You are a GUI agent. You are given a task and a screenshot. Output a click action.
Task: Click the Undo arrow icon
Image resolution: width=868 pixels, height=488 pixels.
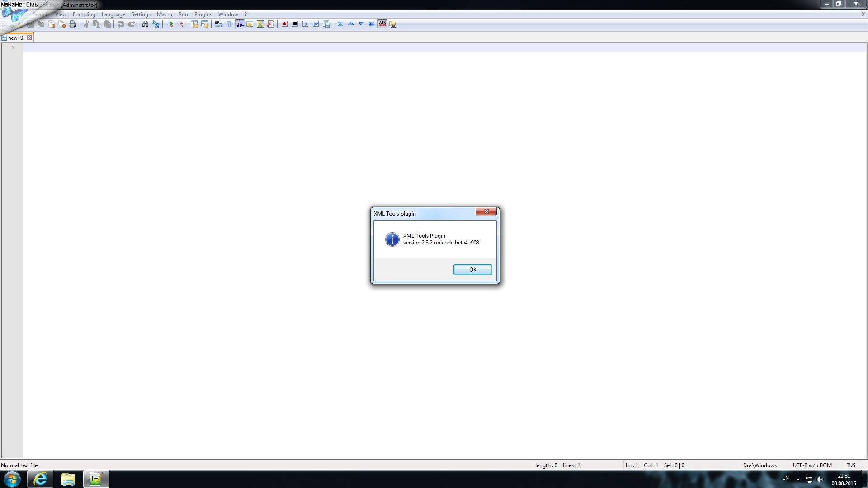click(121, 24)
